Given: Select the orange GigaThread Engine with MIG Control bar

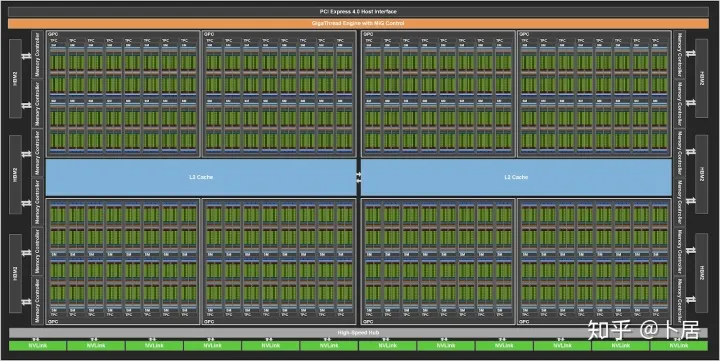Looking at the screenshot, I should click(358, 23).
